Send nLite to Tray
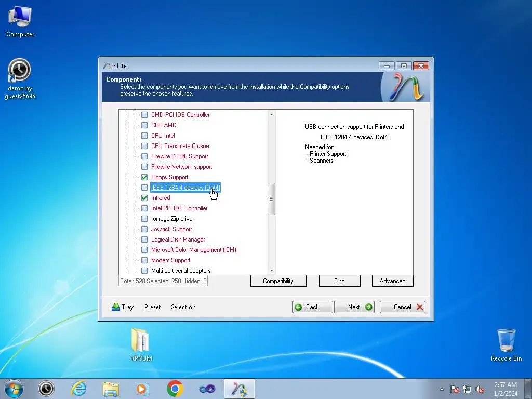Viewport: 532px width, 399px height. coord(123,307)
